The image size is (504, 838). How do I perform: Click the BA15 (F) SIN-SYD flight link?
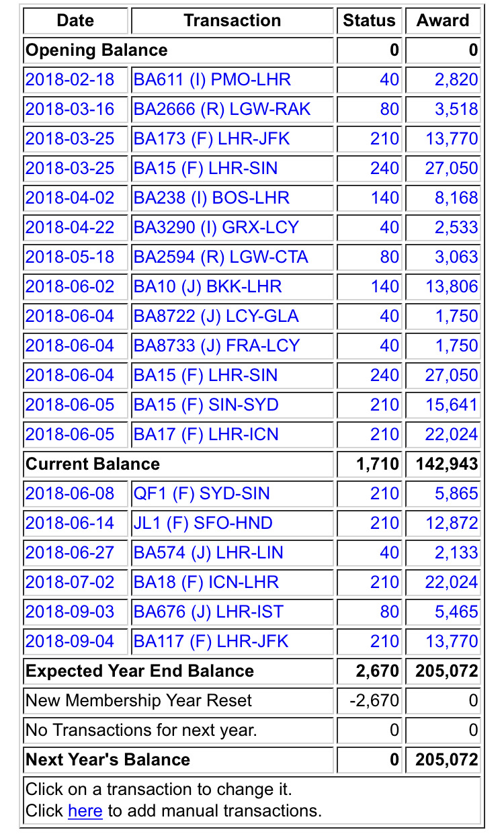click(x=206, y=405)
